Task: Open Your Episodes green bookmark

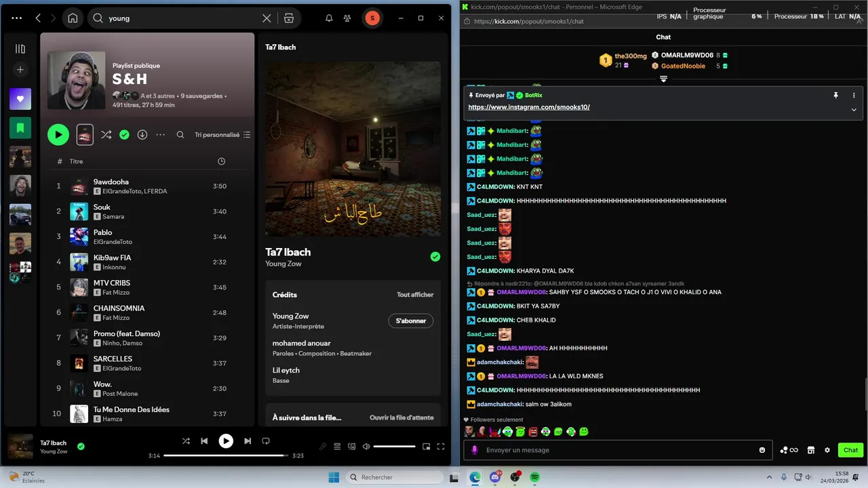Action: click(x=20, y=127)
